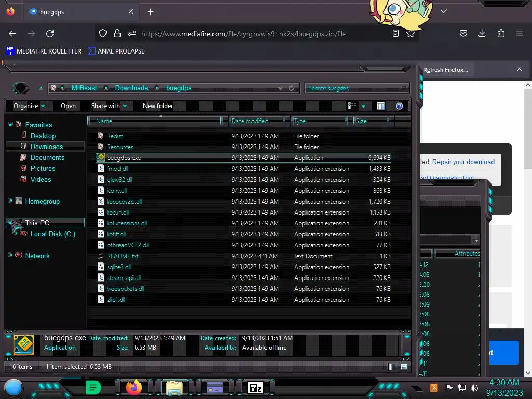The height and width of the screenshot is (399, 532).
Task: Select the Redist folder icon
Action: [100, 136]
